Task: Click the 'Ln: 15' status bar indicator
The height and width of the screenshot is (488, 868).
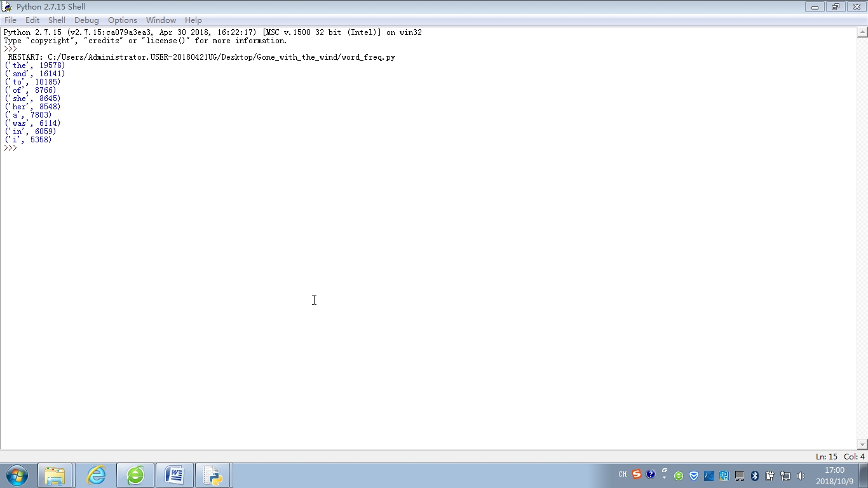Action: point(827,457)
